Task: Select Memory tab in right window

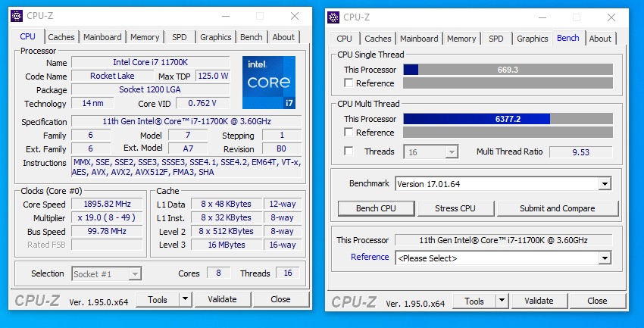Action: (461, 39)
